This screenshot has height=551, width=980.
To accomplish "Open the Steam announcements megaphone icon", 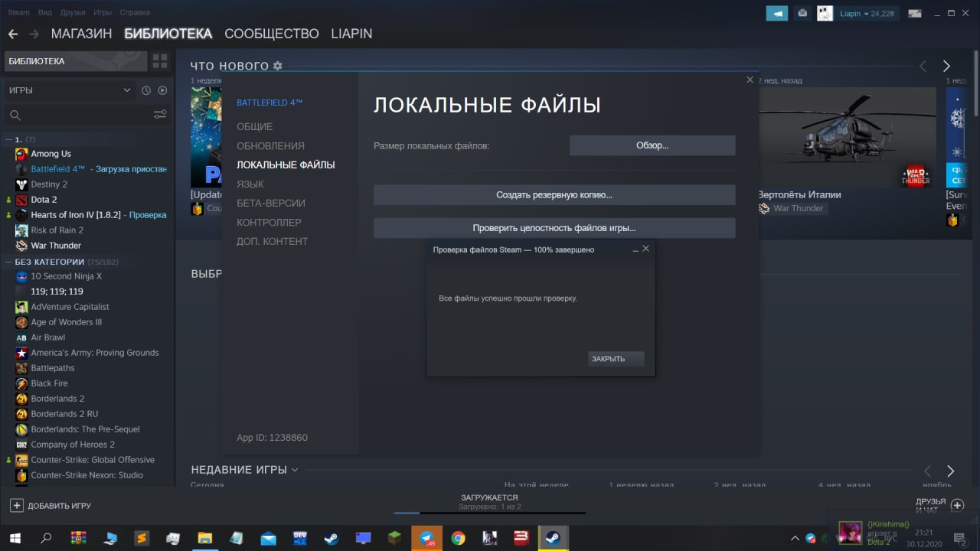I will (777, 13).
